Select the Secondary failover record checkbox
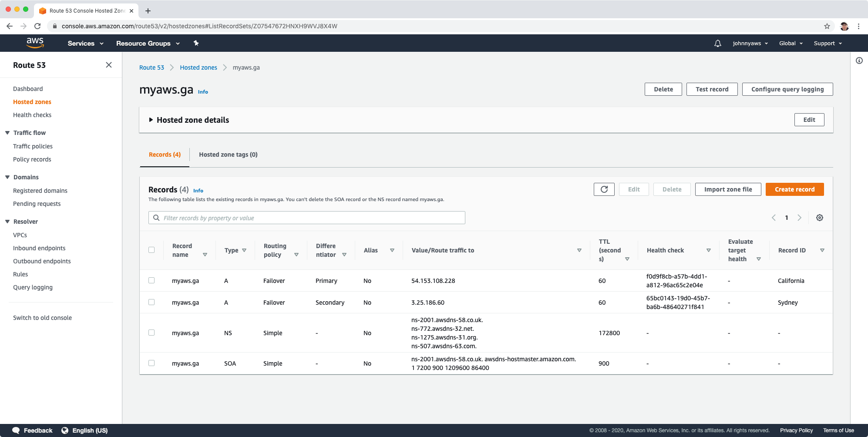The image size is (868, 437). coord(151,302)
